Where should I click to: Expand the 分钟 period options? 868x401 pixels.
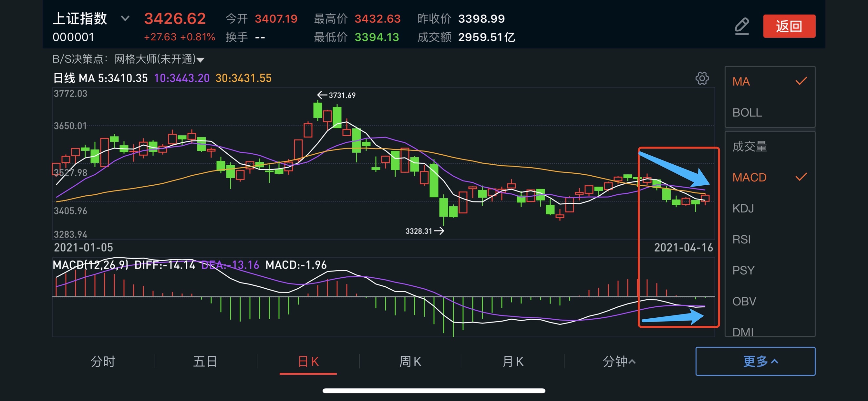(619, 362)
